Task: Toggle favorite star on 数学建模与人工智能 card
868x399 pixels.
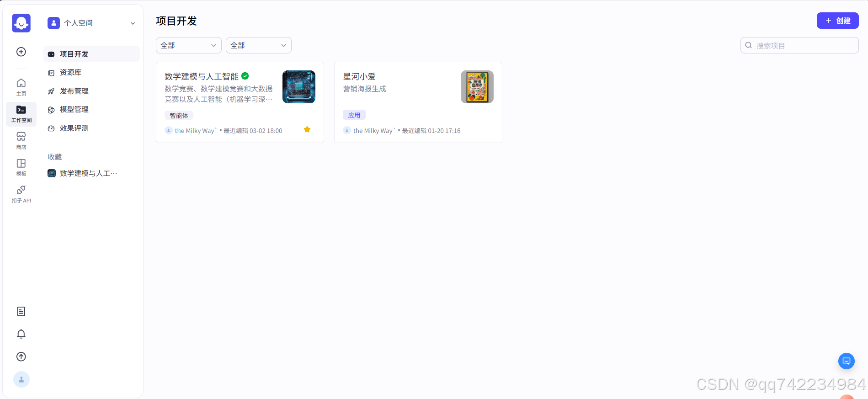Action: (x=307, y=129)
